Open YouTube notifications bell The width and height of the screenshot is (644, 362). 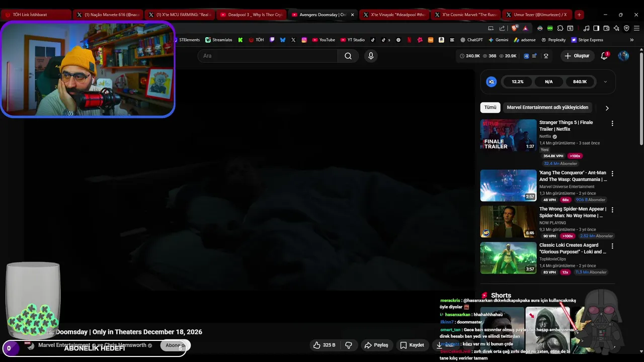pyautogui.click(x=604, y=56)
